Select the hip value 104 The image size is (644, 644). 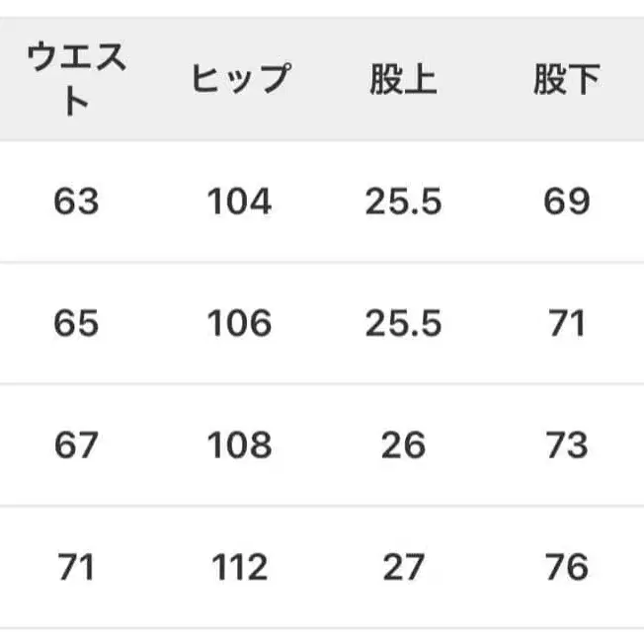coord(239,201)
